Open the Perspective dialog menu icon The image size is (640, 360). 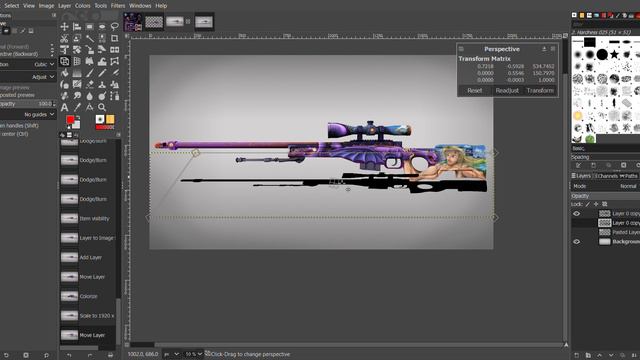[x=461, y=49]
